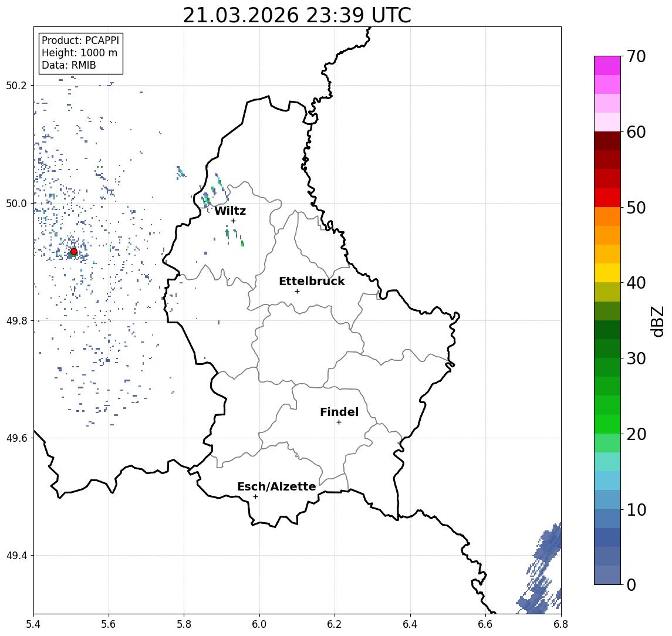
Task: Click the 6.0 longitude axis label
Action: [259, 624]
